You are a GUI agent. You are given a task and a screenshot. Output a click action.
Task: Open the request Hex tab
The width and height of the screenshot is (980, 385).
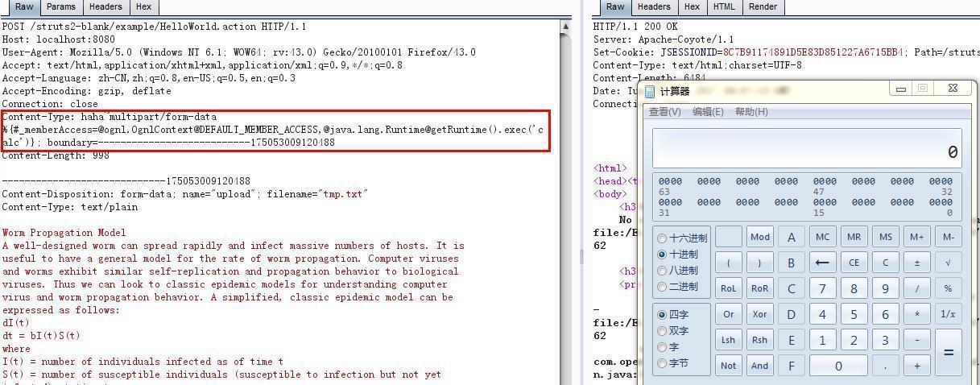[x=144, y=6]
